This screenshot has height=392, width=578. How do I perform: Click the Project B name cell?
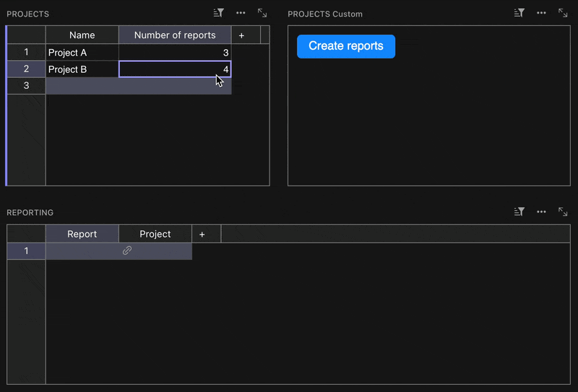82,69
